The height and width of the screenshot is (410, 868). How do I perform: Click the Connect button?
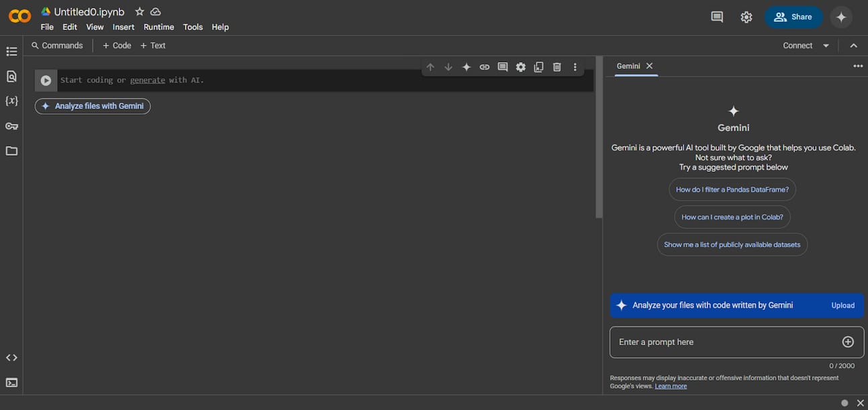pyautogui.click(x=797, y=46)
